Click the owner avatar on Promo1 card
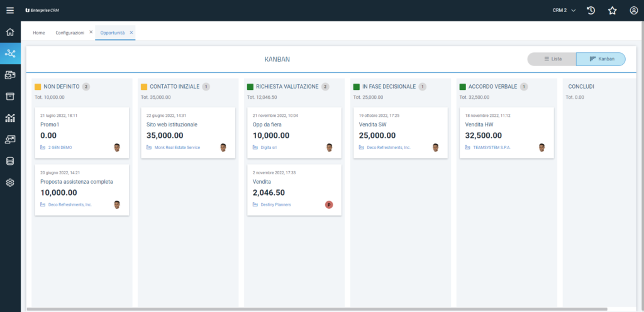Viewport: 644px width, 312px height. coord(117,147)
